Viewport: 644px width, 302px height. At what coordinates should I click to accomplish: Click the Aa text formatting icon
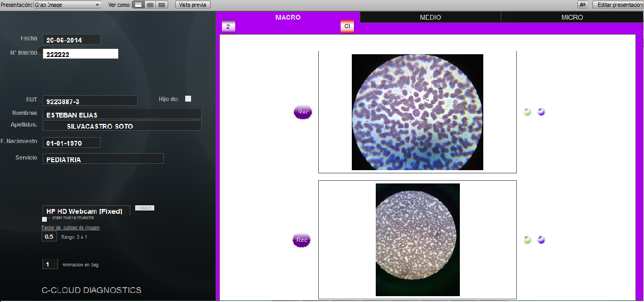coord(583,4)
